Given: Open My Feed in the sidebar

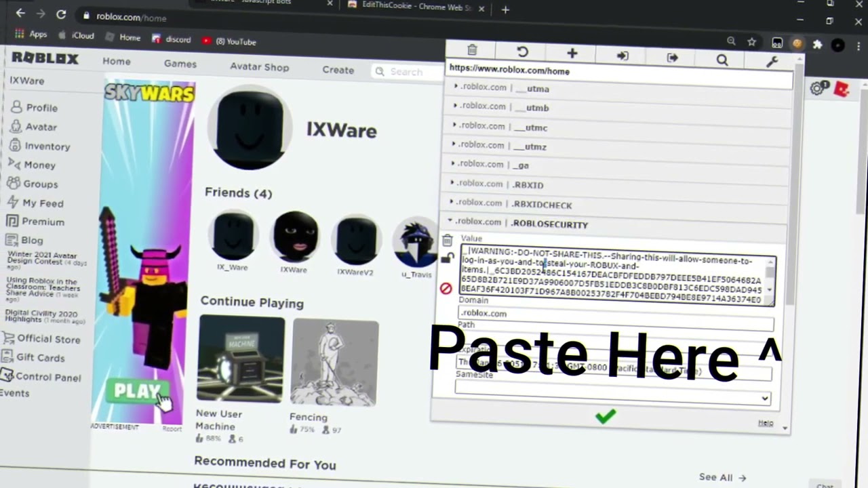Looking at the screenshot, I should [x=35, y=203].
